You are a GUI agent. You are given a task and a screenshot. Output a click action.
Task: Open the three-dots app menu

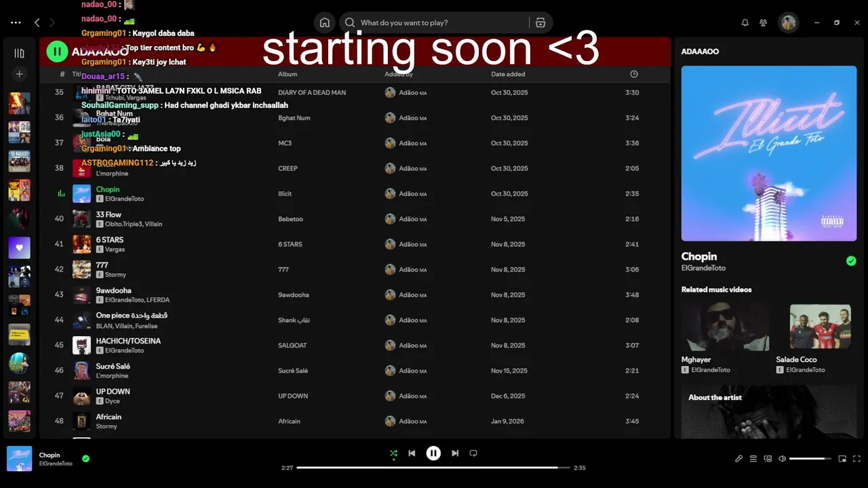(x=16, y=22)
